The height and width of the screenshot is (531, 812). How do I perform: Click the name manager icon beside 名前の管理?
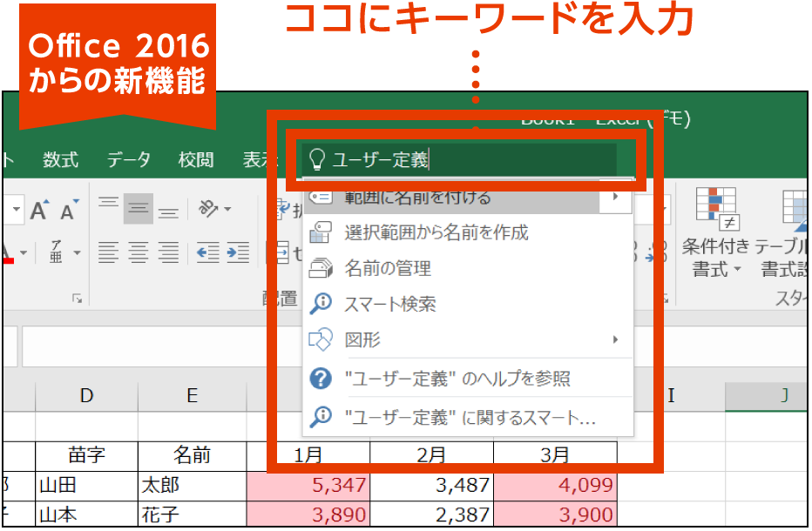click(321, 268)
